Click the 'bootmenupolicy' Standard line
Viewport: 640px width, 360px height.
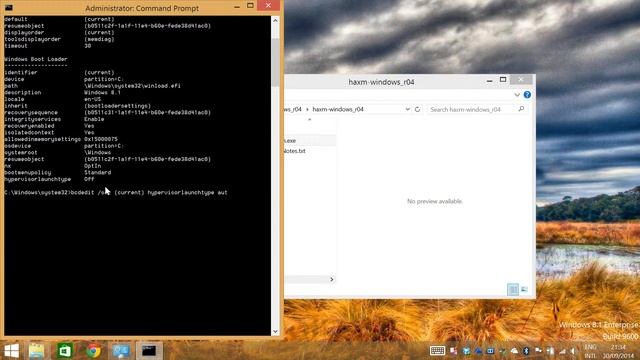tap(58, 173)
